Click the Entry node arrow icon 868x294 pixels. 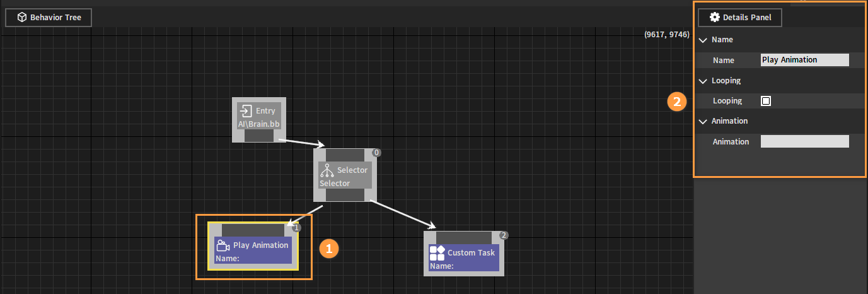click(246, 111)
